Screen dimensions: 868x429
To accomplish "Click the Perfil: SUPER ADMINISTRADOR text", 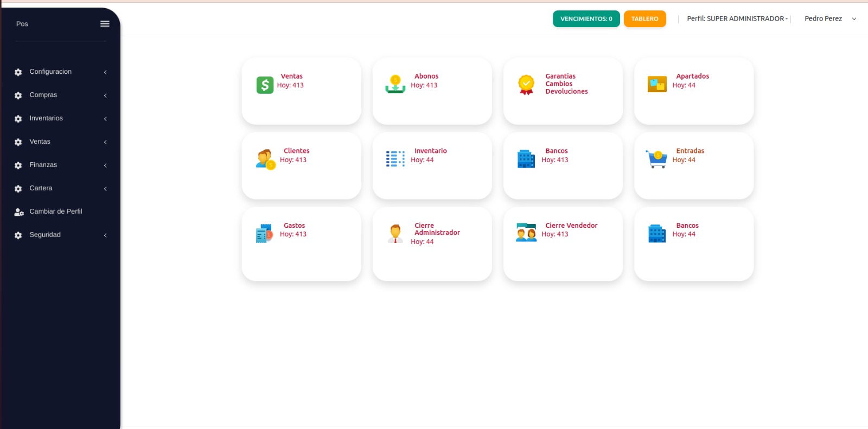I will point(737,18).
